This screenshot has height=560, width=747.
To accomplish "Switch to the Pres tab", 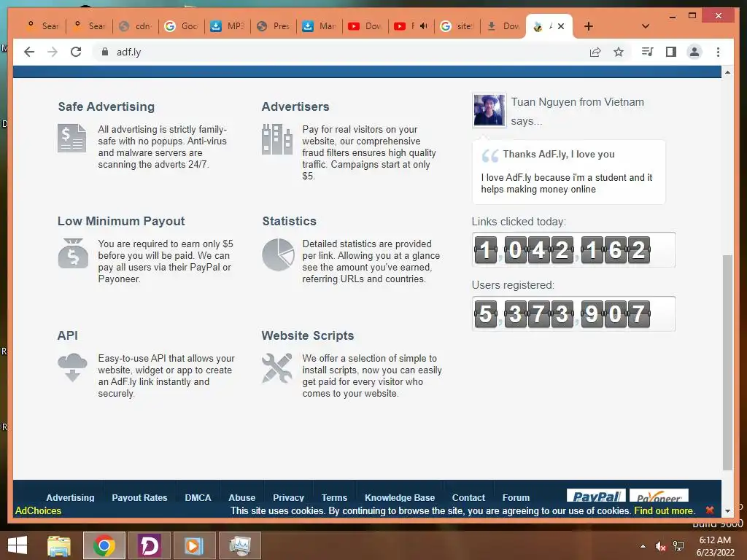I will click(x=274, y=26).
